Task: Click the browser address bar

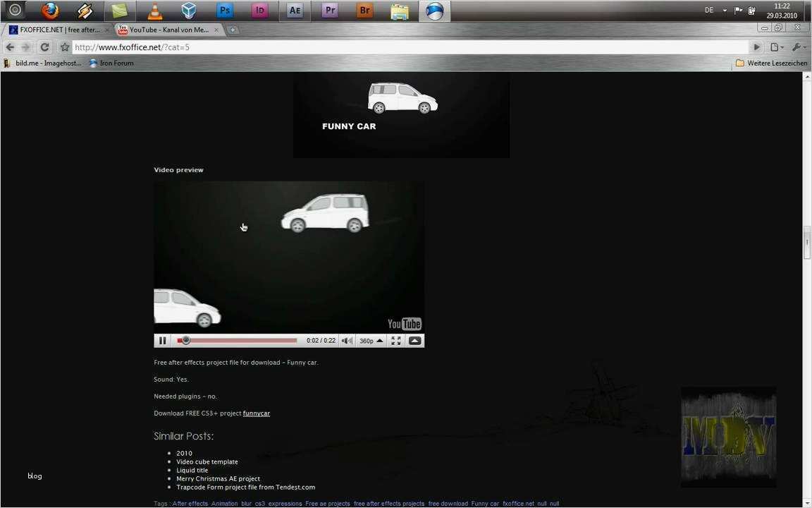Action: (409, 47)
